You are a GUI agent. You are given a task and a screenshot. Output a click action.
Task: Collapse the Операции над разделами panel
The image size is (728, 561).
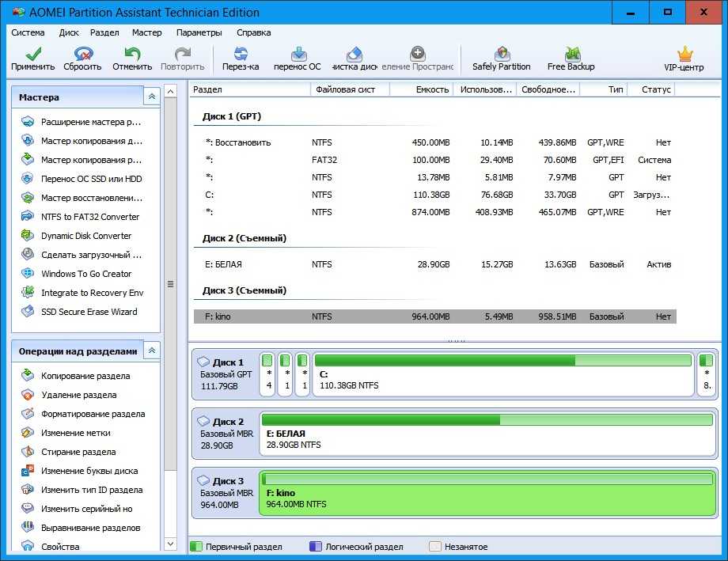150,351
